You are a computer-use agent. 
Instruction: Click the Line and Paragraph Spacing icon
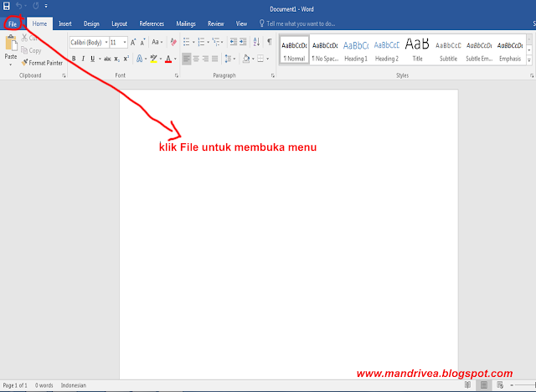tap(228, 59)
